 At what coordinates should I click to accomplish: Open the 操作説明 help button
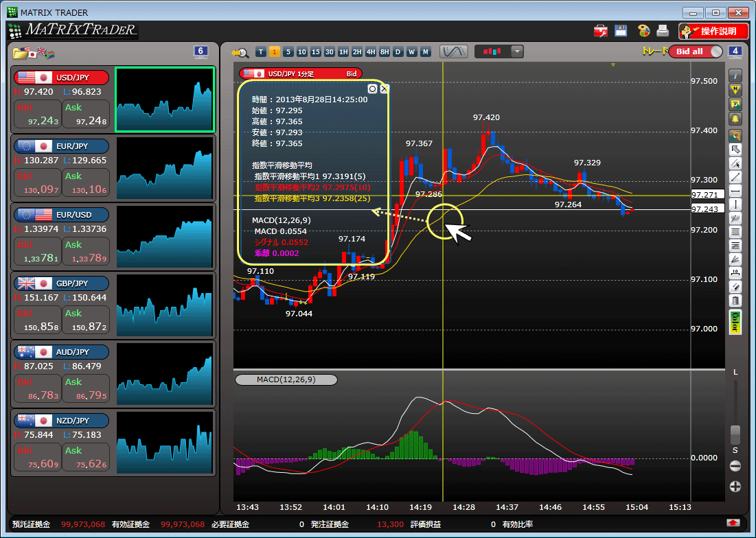pos(713,32)
